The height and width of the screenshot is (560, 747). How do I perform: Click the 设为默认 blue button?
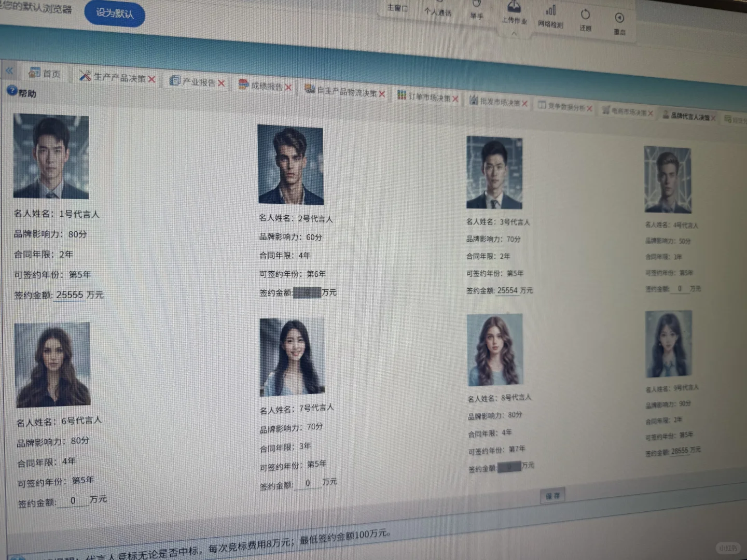115,13
